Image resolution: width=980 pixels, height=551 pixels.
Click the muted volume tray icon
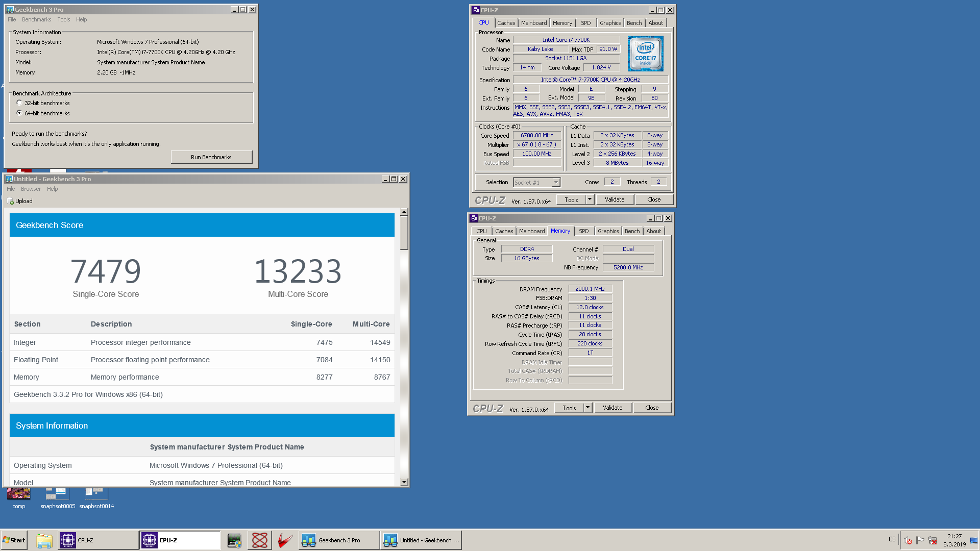[908, 540]
